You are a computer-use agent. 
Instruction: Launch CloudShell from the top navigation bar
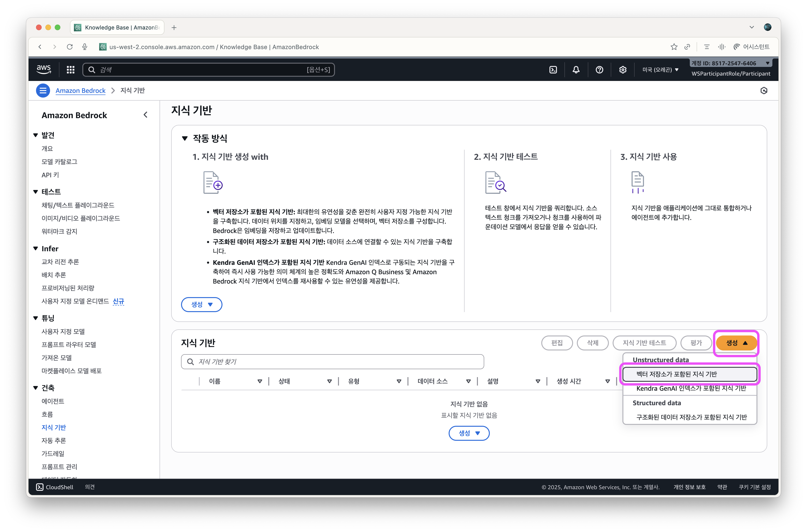pos(553,69)
